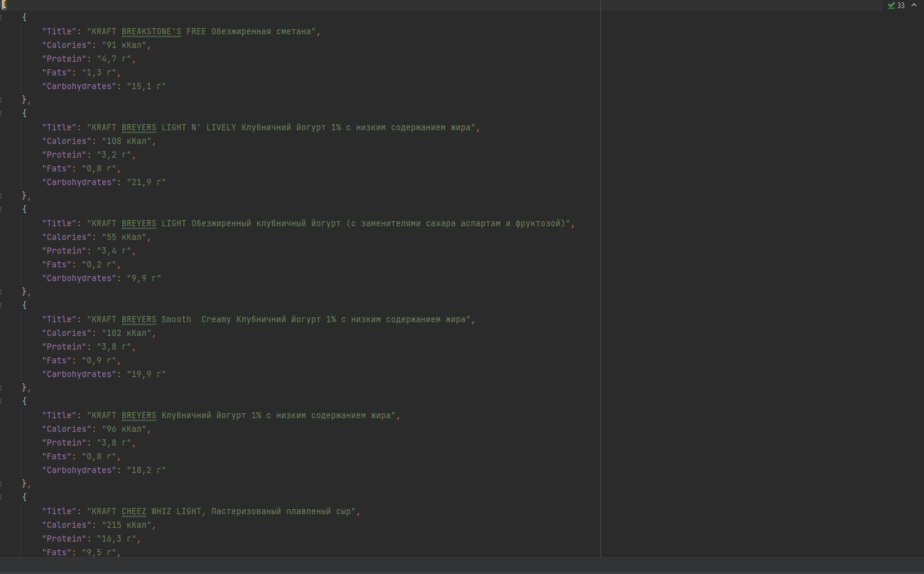Click the Carbohydrates "19,9 г" line

tap(104, 374)
